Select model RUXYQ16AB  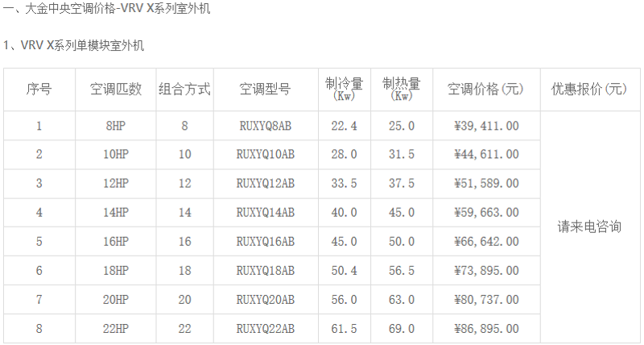(266, 241)
